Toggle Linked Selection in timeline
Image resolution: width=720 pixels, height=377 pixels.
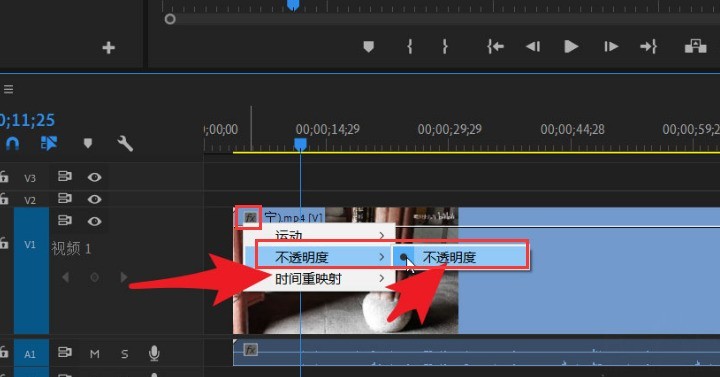click(x=49, y=143)
